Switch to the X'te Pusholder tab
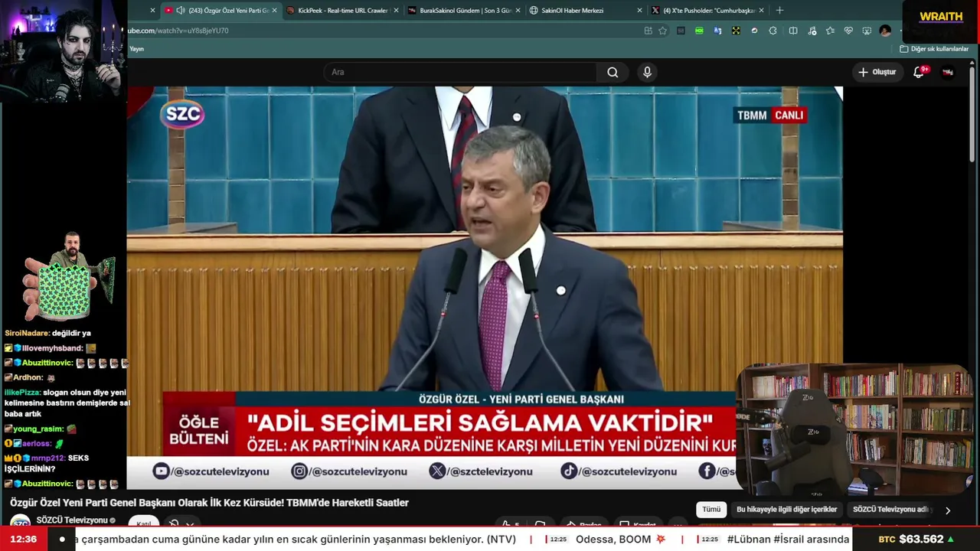980x551 pixels. (709, 11)
